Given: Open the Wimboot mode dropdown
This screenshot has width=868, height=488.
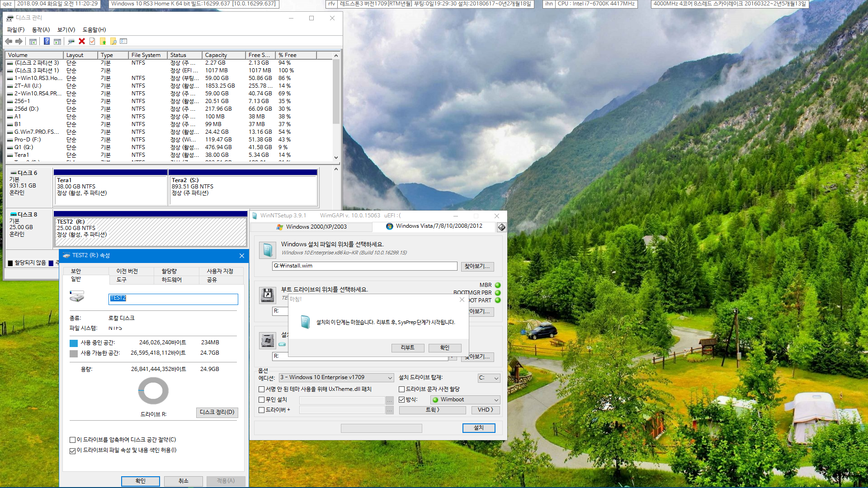Looking at the screenshot, I should [x=465, y=400].
